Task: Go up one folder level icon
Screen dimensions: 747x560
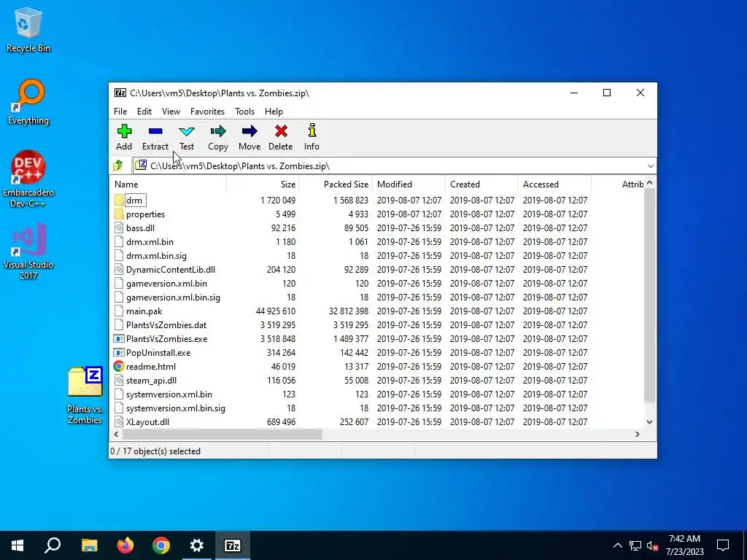Action: pos(118,166)
